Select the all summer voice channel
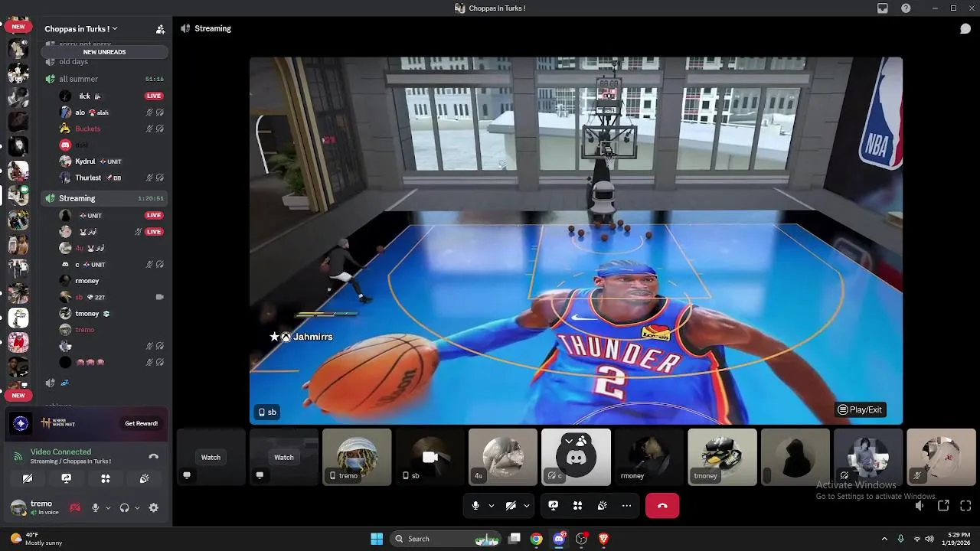This screenshot has width=980, height=551. pos(104,79)
